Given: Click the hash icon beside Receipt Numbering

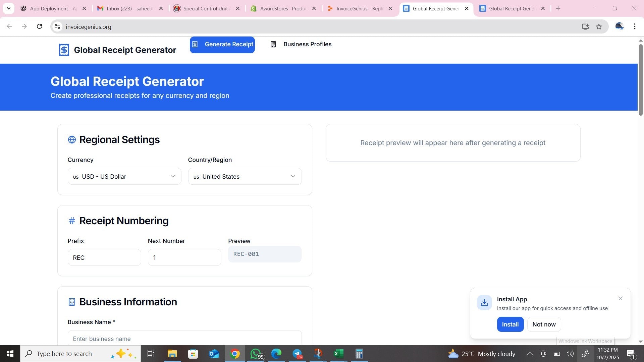Looking at the screenshot, I should 72,221.
